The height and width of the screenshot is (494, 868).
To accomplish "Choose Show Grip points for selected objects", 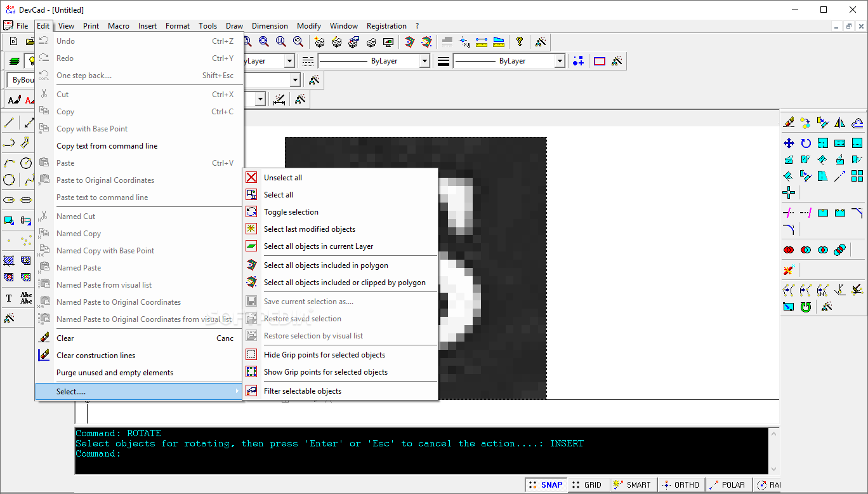I will click(x=341, y=372).
